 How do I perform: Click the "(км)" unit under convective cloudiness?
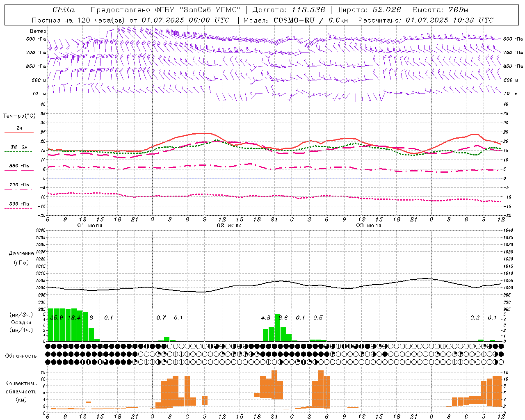[21, 399]
